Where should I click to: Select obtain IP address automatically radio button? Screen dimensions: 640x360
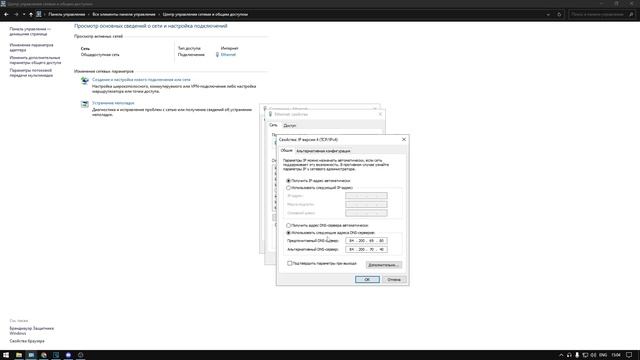[289, 180]
